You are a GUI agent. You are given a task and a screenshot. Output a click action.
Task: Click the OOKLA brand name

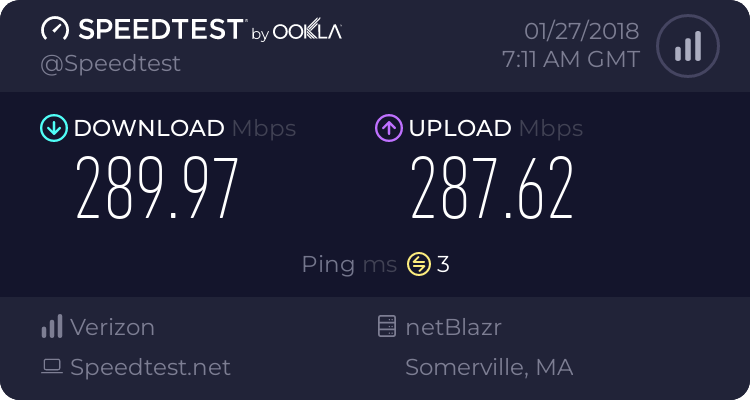coord(307,31)
